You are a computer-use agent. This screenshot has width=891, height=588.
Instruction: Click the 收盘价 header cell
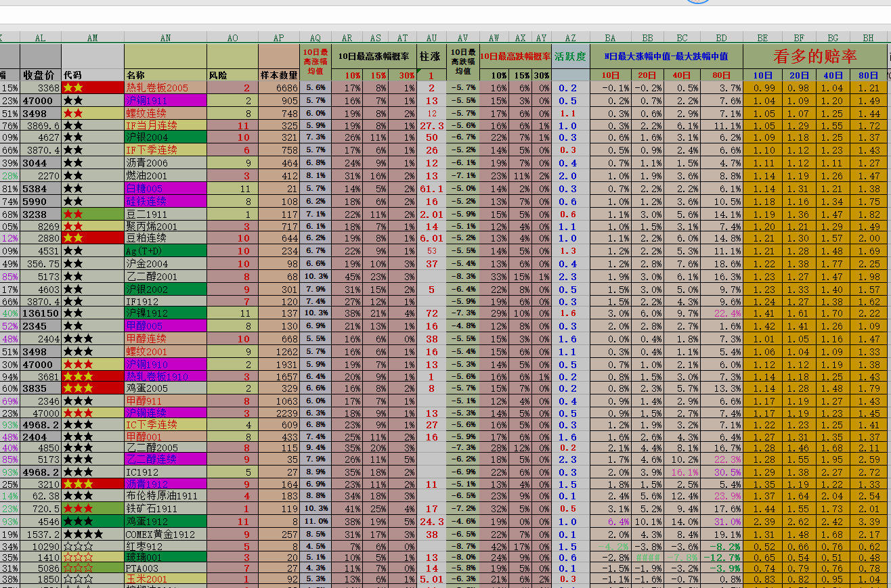pyautogui.click(x=41, y=75)
